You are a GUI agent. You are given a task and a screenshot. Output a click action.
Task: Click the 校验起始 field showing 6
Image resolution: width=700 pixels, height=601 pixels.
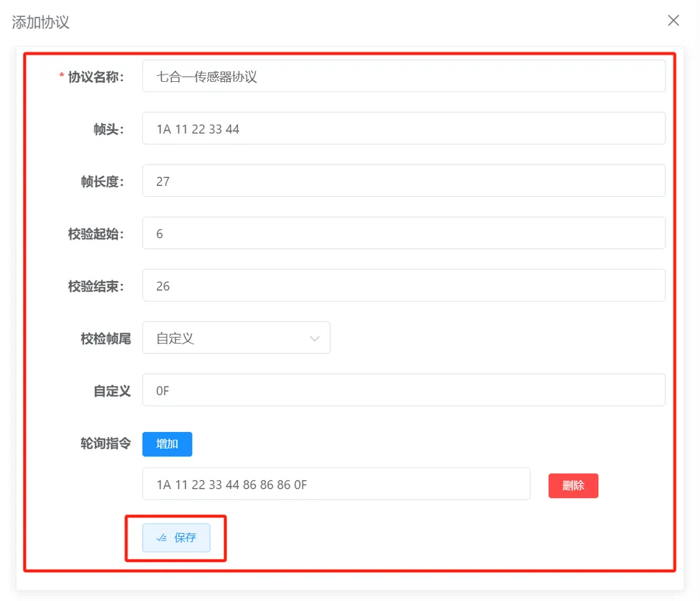403,232
